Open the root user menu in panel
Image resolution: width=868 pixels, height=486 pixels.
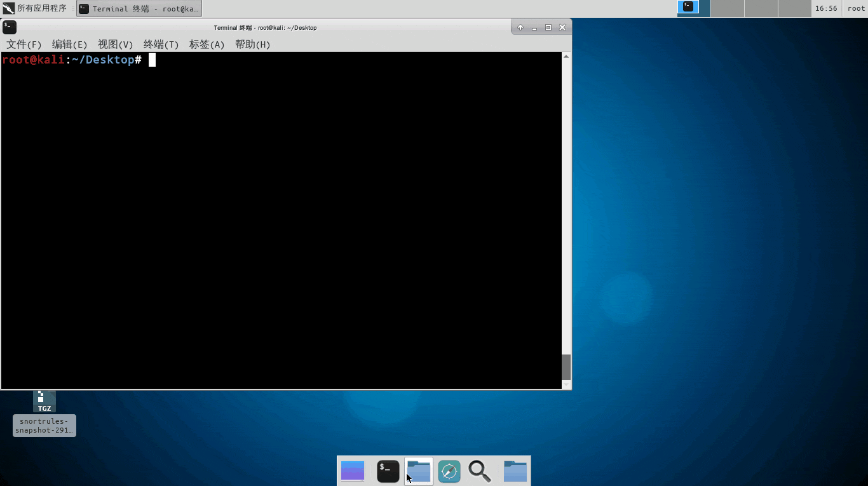(x=856, y=8)
